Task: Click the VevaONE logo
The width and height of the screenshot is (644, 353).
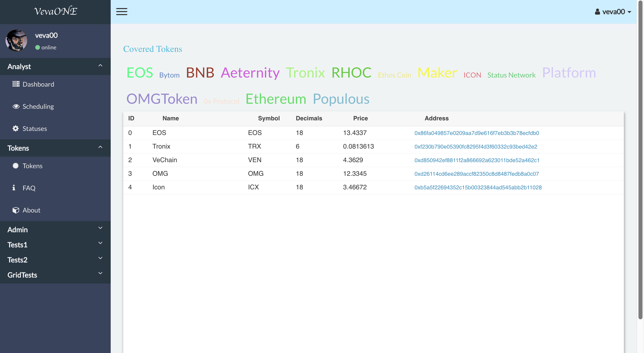Action: (56, 11)
